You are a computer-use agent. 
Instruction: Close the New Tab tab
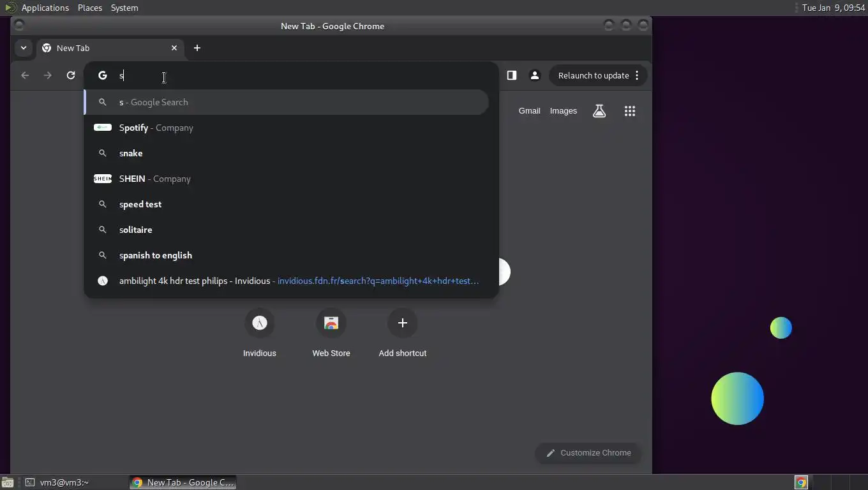click(x=174, y=48)
